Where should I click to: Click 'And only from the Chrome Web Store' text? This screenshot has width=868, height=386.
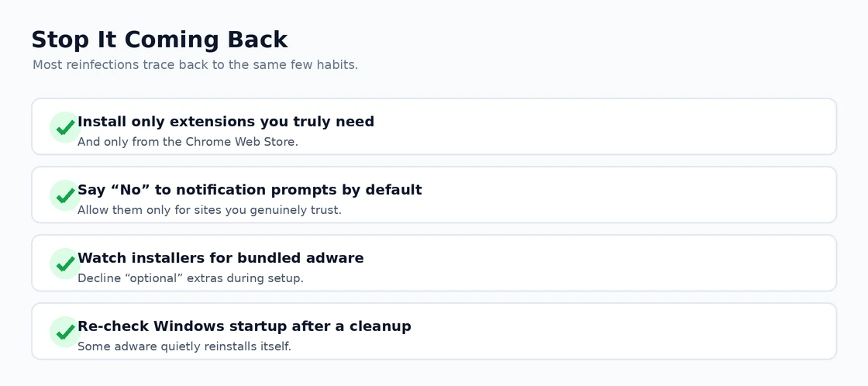pos(188,142)
